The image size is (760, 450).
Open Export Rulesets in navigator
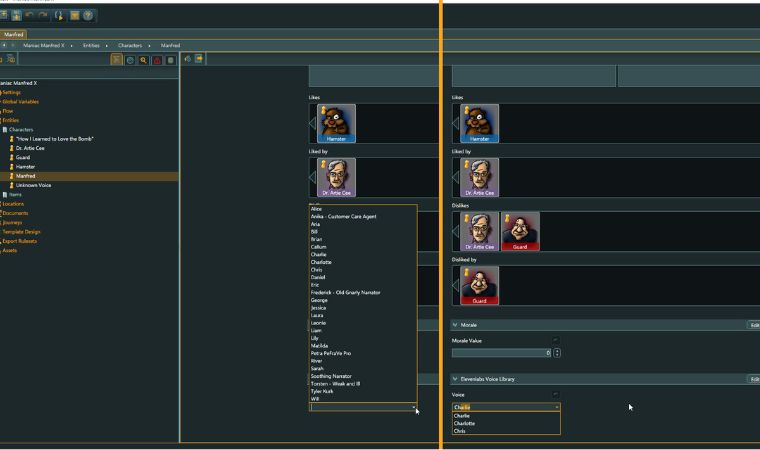(x=20, y=241)
